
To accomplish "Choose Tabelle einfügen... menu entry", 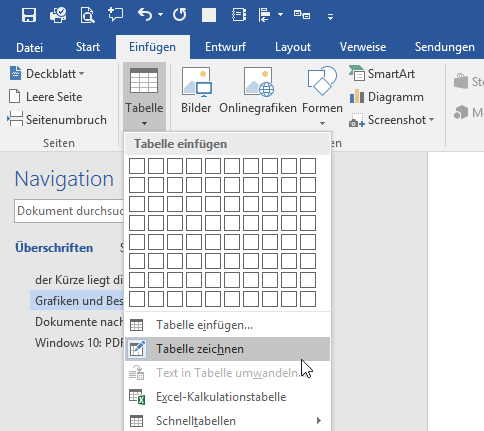I will (228, 325).
